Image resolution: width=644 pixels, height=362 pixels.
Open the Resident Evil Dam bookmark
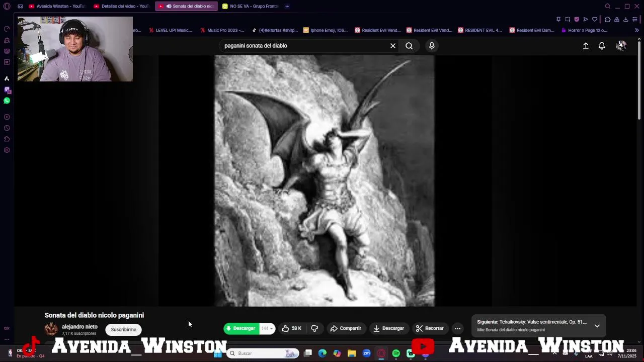point(532,30)
